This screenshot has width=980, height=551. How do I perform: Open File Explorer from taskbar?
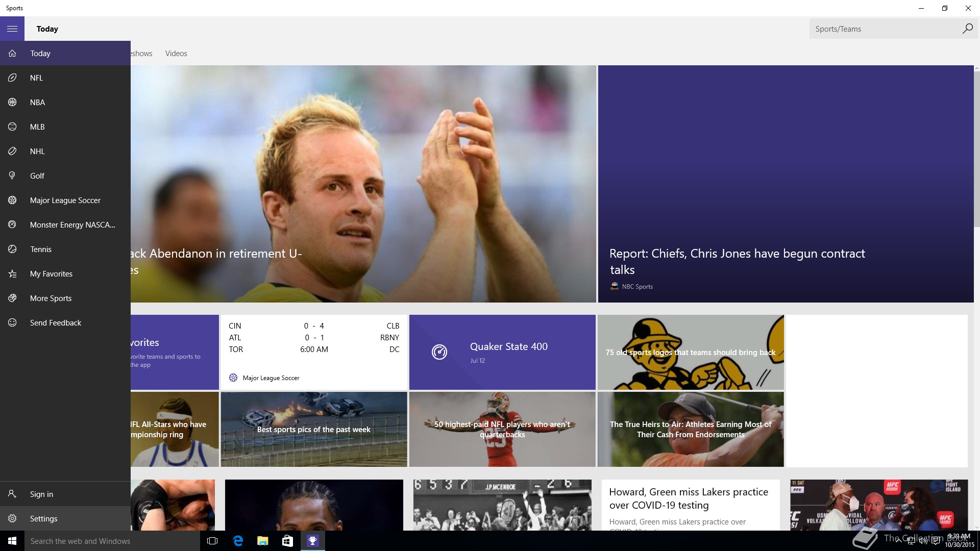262,541
